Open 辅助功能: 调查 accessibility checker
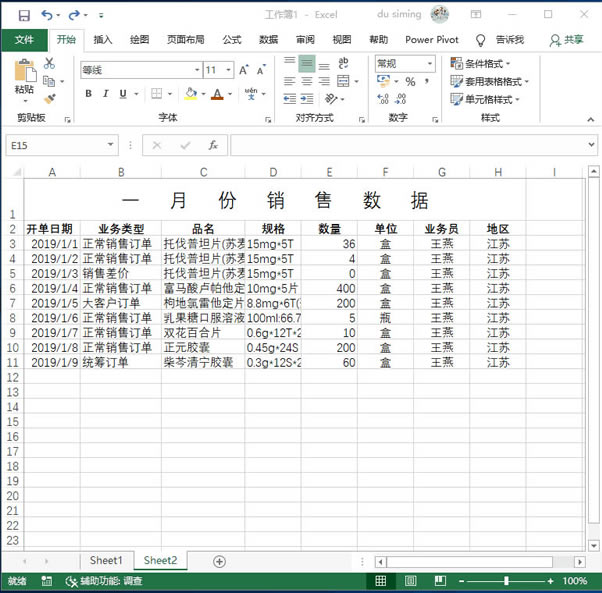This screenshot has height=593, width=602. click(104, 581)
